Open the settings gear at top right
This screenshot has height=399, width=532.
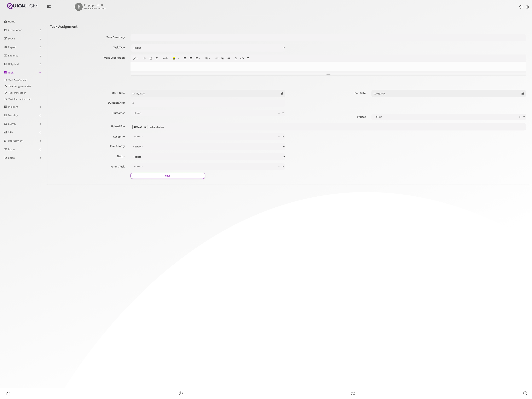(527, 7)
